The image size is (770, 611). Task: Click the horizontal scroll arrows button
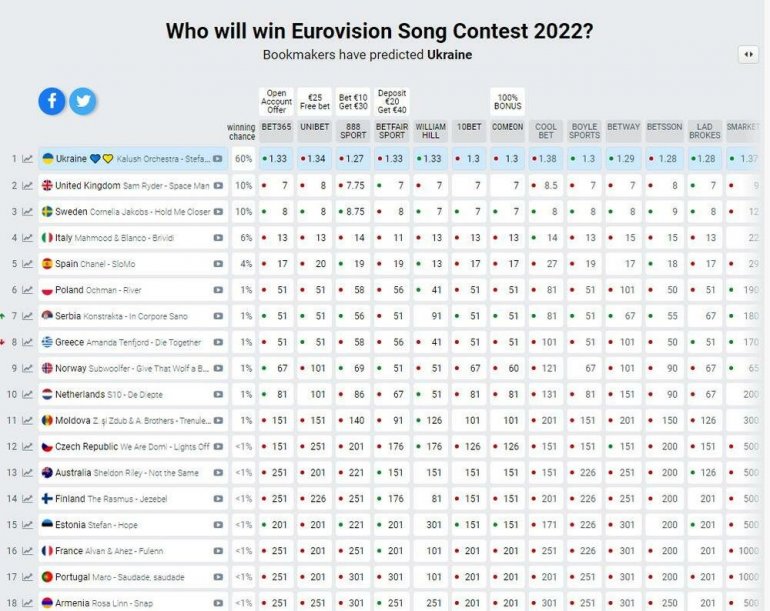[x=748, y=55]
